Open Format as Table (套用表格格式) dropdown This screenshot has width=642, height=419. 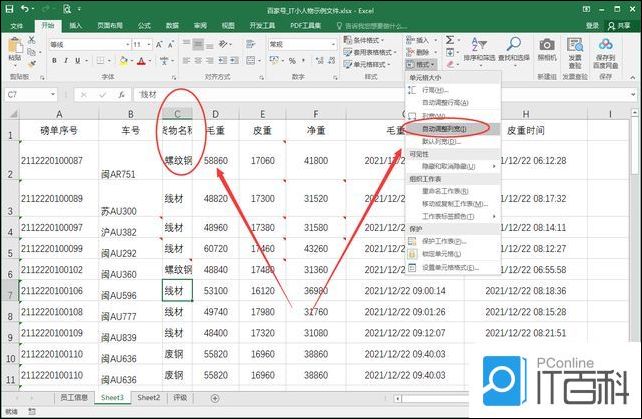coord(370,52)
